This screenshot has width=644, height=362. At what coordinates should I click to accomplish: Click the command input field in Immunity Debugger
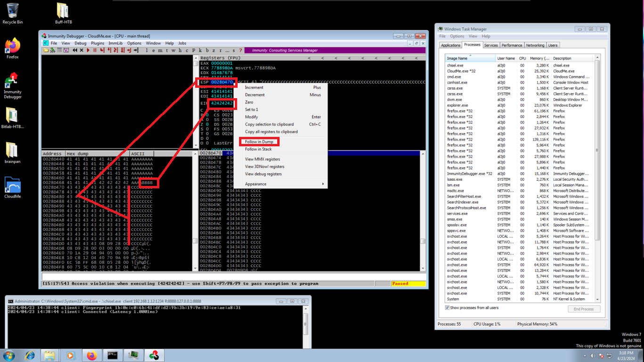click(x=233, y=276)
